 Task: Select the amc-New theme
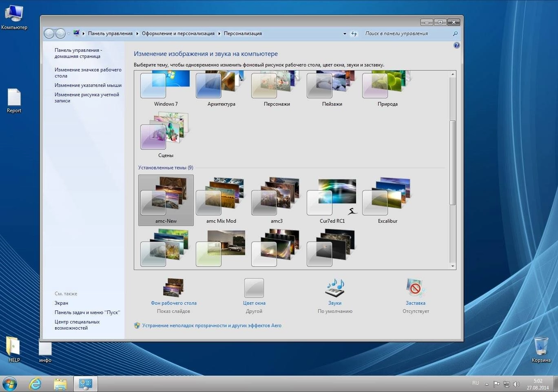click(166, 200)
